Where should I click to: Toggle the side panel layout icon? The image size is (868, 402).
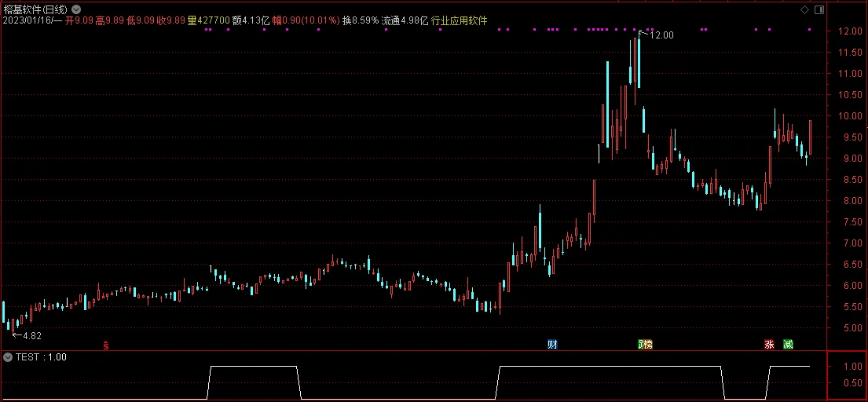819,10
